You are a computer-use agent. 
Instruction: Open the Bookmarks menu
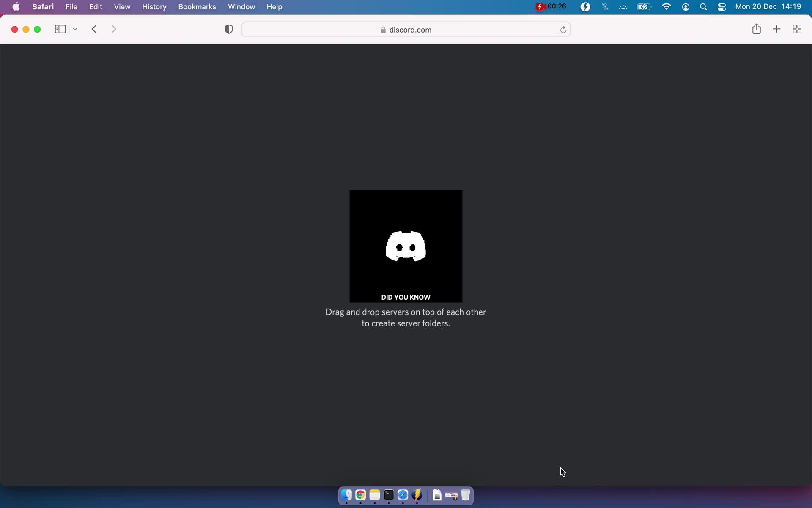197,7
